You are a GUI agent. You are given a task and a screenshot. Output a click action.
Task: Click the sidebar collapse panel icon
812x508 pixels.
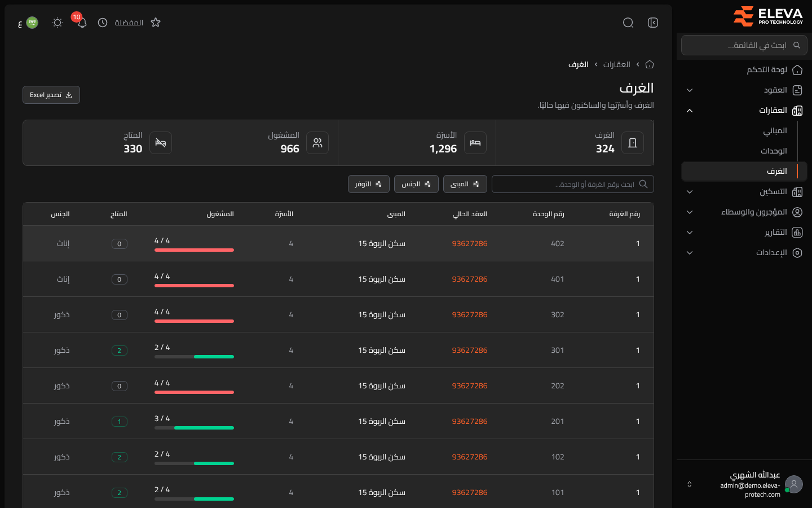653,23
